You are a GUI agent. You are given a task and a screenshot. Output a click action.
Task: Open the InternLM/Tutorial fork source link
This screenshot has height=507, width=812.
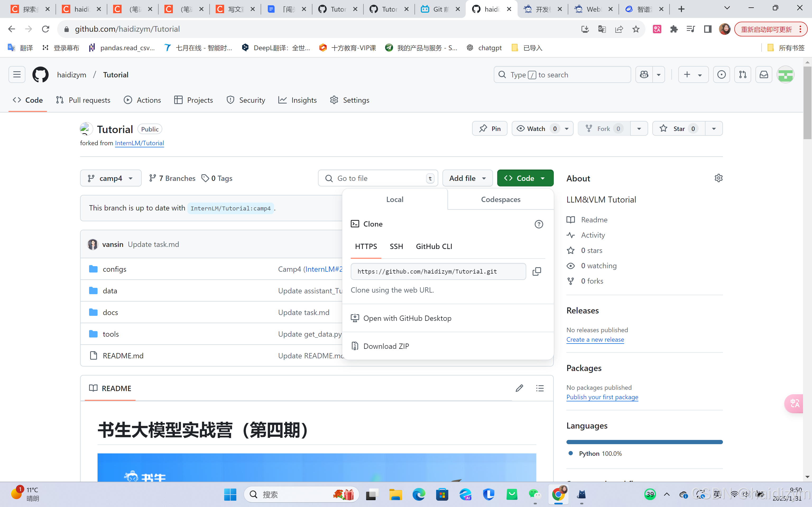[139, 143]
